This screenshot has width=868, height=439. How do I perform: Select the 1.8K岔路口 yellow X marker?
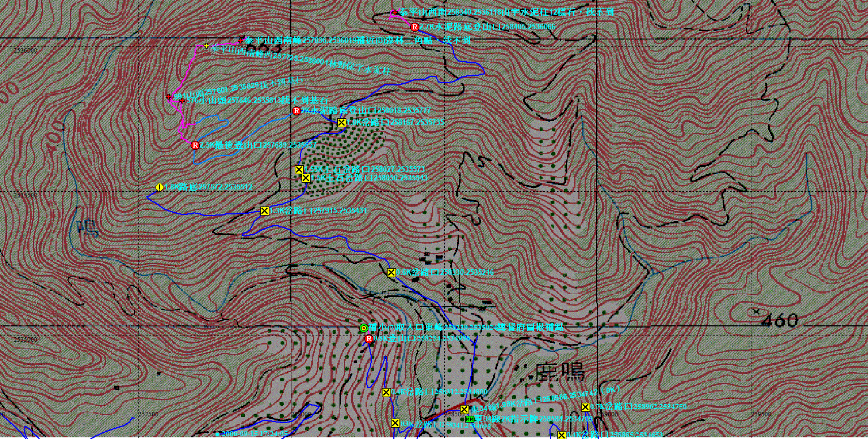coord(341,122)
